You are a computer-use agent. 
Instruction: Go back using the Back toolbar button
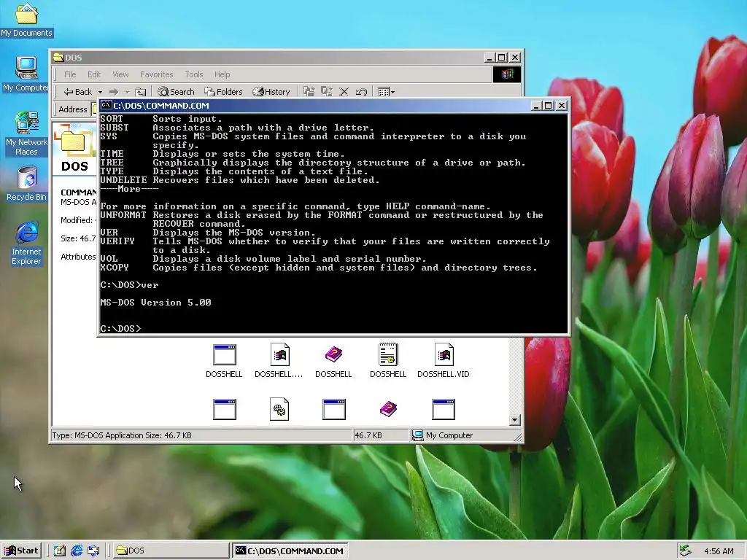77,92
